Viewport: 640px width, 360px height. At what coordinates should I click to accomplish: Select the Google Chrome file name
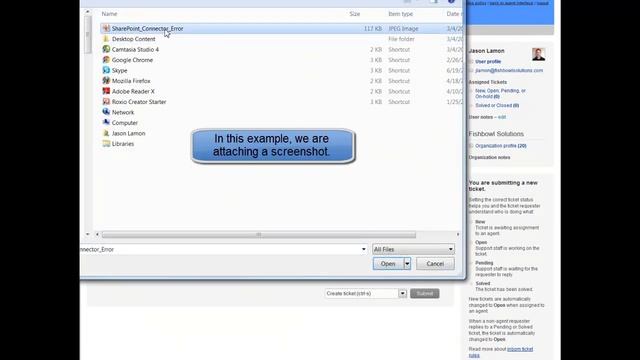(x=132, y=60)
